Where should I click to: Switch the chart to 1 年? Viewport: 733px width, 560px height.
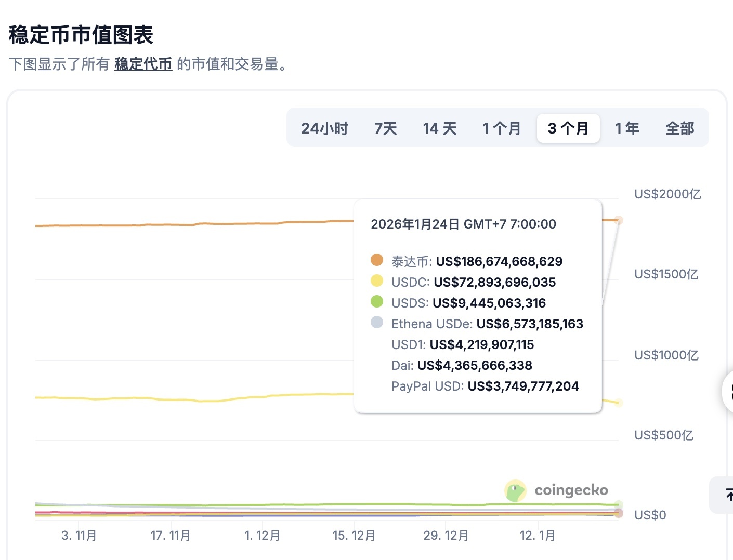pyautogui.click(x=627, y=128)
